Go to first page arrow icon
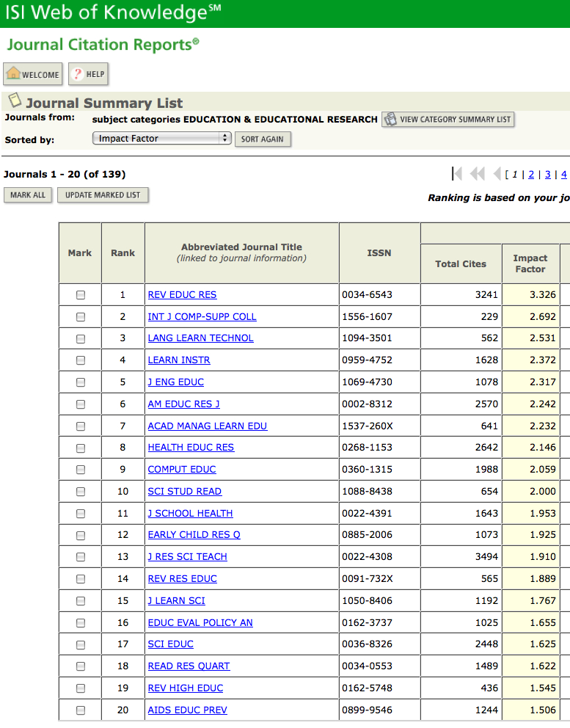The image size is (570, 728). 457,174
